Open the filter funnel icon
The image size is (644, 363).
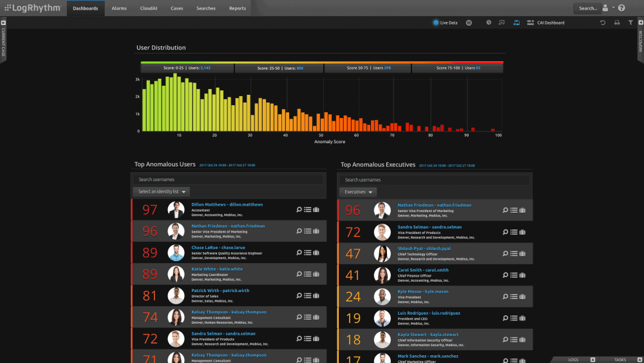click(630, 23)
